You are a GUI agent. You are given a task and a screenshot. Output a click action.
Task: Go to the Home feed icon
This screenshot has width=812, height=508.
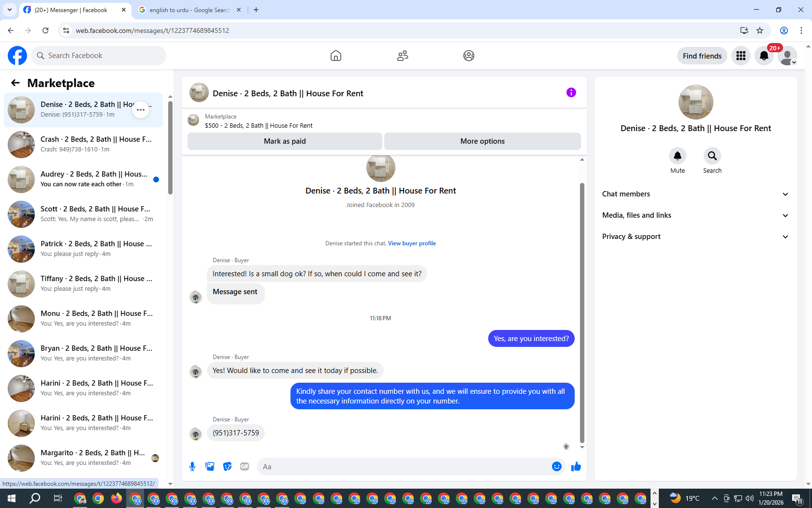336,56
